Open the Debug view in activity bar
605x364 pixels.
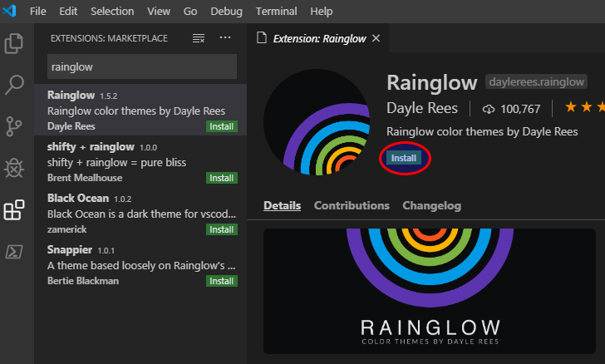tap(14, 168)
